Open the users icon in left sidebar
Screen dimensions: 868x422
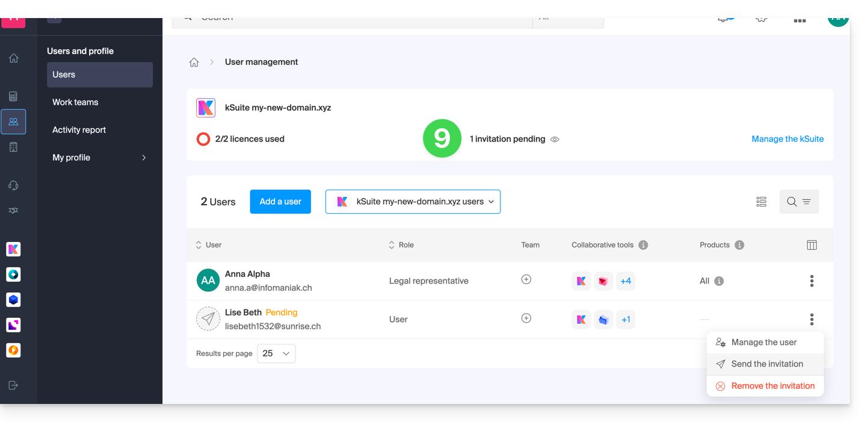(13, 122)
